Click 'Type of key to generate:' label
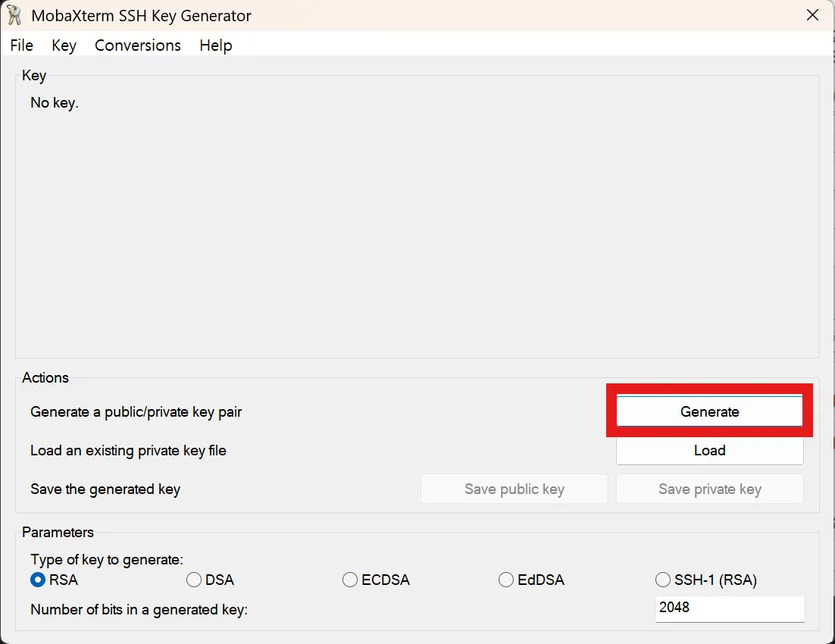This screenshot has width=835, height=644. tap(107, 559)
